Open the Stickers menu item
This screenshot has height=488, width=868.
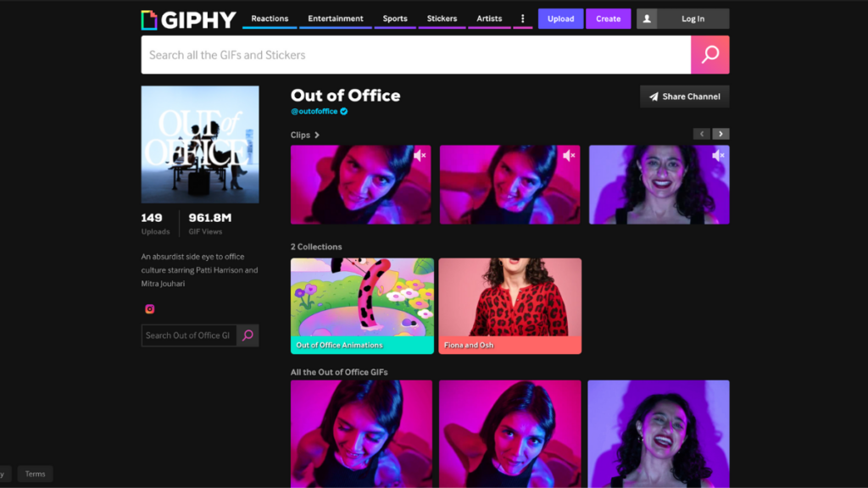[x=442, y=19]
